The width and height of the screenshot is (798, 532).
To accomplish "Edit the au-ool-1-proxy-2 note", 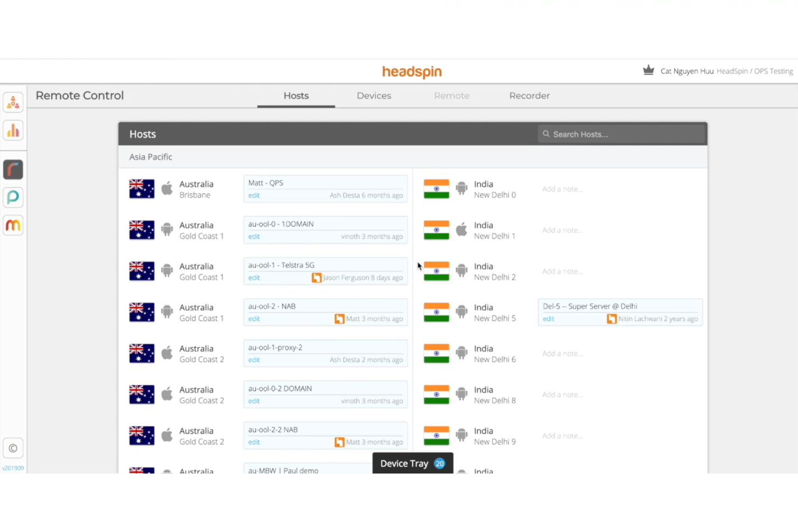I will [254, 360].
